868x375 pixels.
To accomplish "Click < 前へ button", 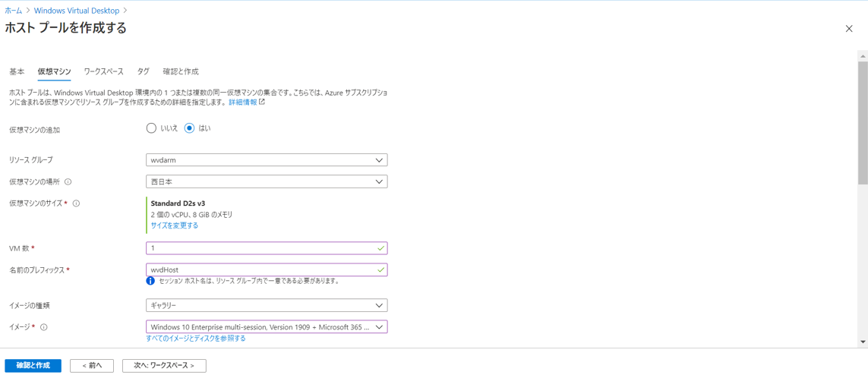I will 92,366.
